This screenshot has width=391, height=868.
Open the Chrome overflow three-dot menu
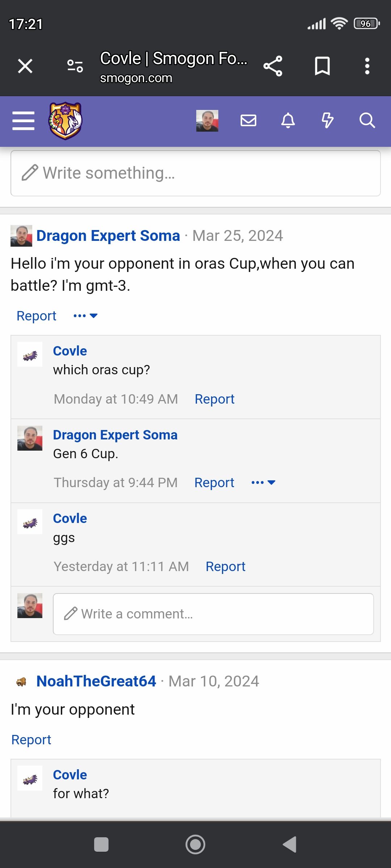(x=367, y=65)
